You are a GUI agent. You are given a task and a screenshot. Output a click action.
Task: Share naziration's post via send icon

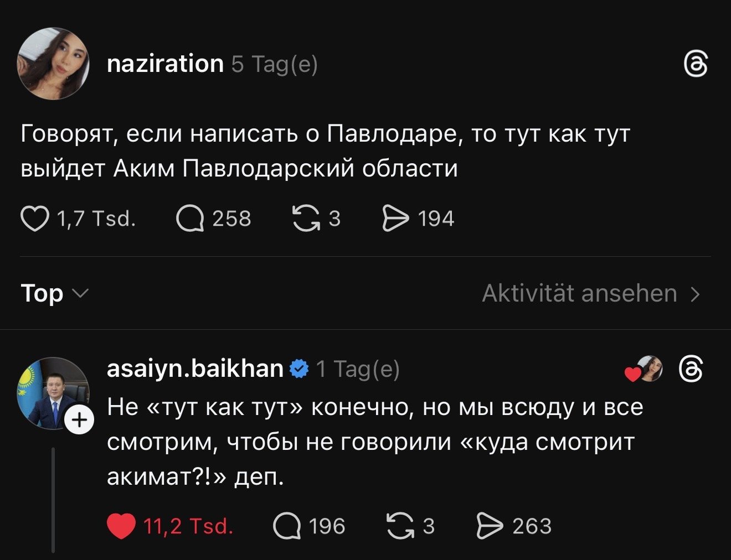(x=395, y=219)
